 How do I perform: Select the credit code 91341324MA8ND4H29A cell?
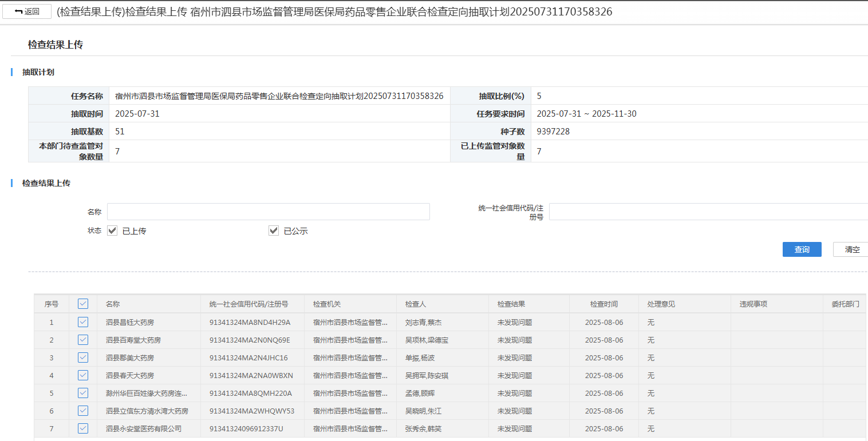coord(250,323)
